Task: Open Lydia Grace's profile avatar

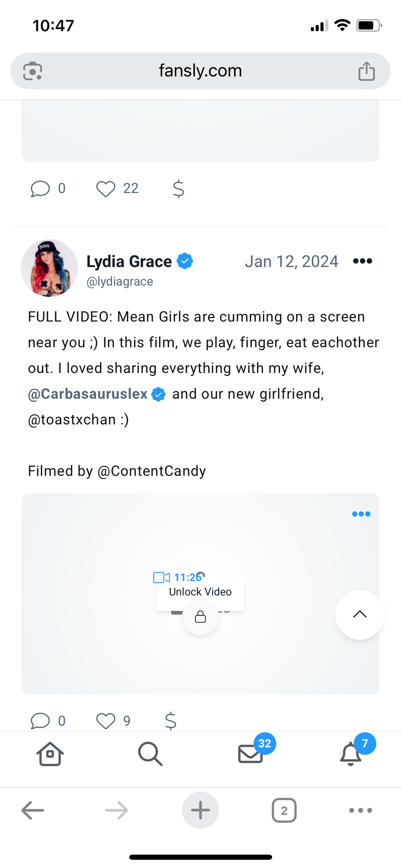Action: (49, 268)
